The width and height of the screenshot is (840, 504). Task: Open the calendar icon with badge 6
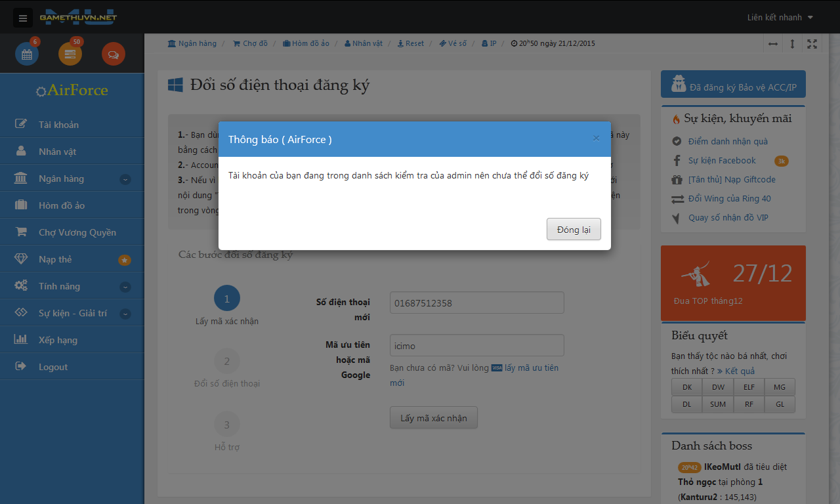(x=27, y=54)
